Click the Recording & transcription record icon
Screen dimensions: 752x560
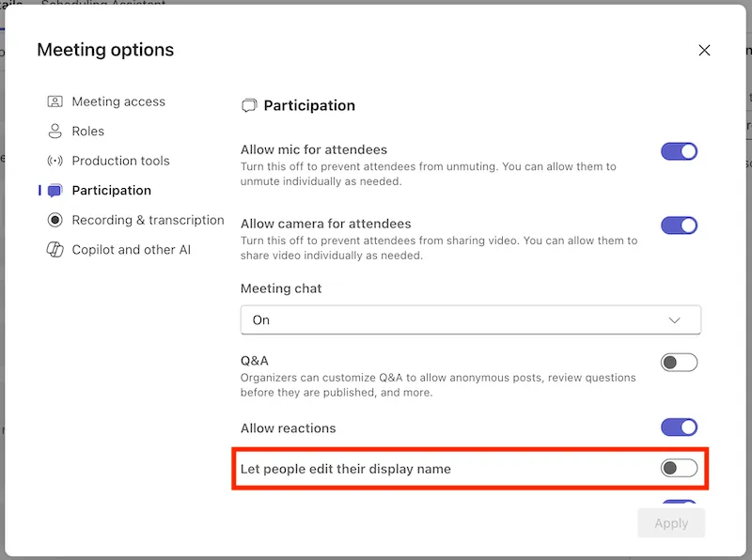(55, 220)
